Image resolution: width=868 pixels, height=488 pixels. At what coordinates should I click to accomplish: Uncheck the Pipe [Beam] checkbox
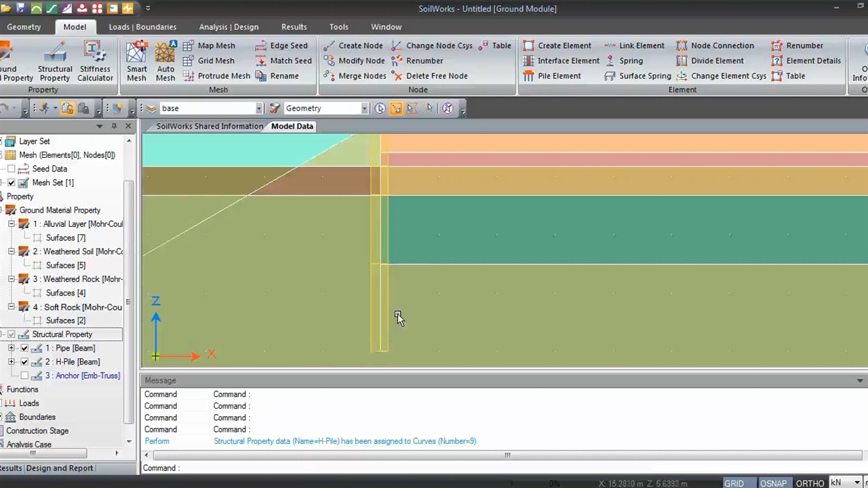coord(24,348)
